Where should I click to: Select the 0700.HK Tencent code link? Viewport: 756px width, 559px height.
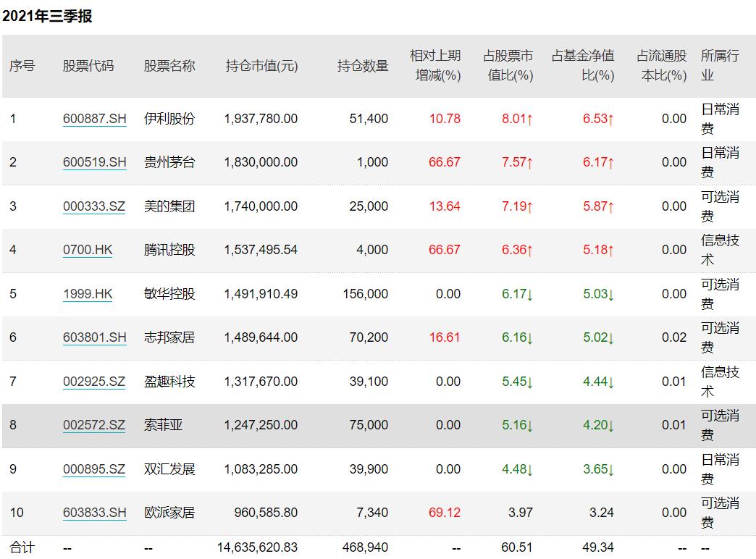coord(88,250)
